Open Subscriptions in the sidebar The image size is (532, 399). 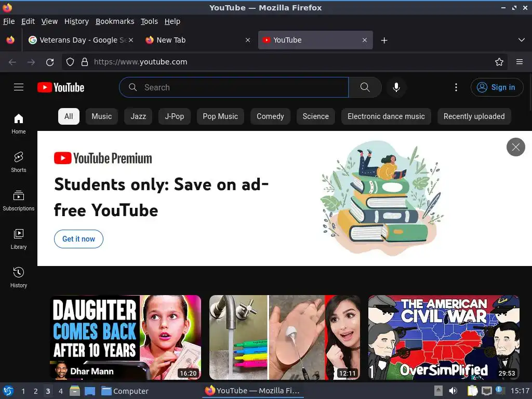point(19,201)
